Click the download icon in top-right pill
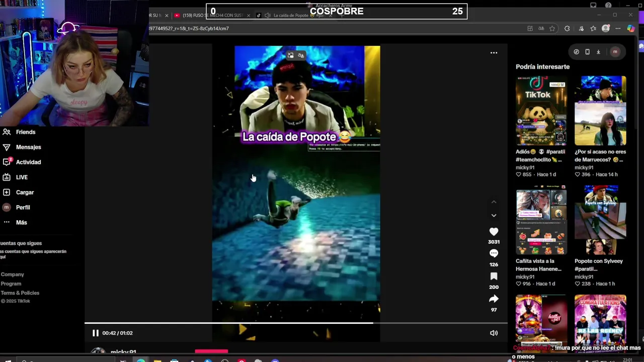 [x=598, y=52]
